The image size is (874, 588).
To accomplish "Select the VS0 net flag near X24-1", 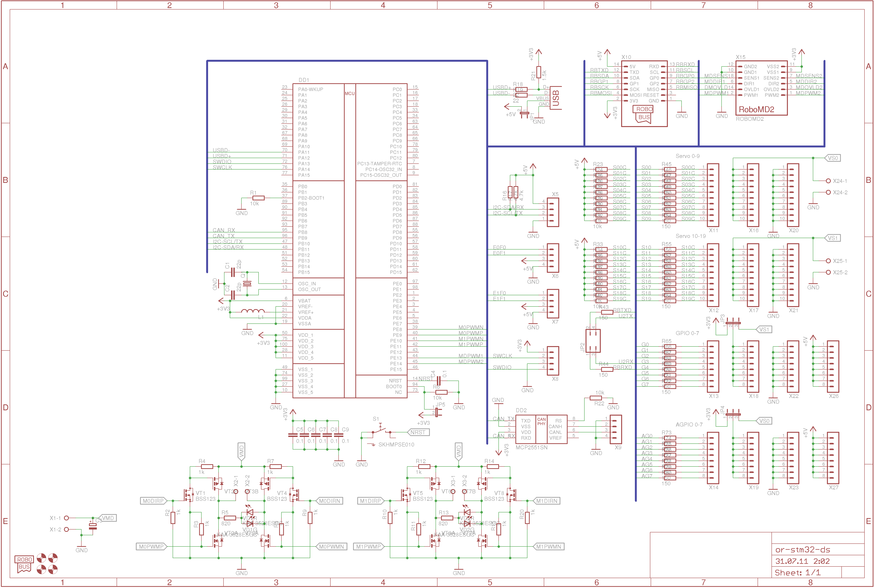I will [x=833, y=158].
